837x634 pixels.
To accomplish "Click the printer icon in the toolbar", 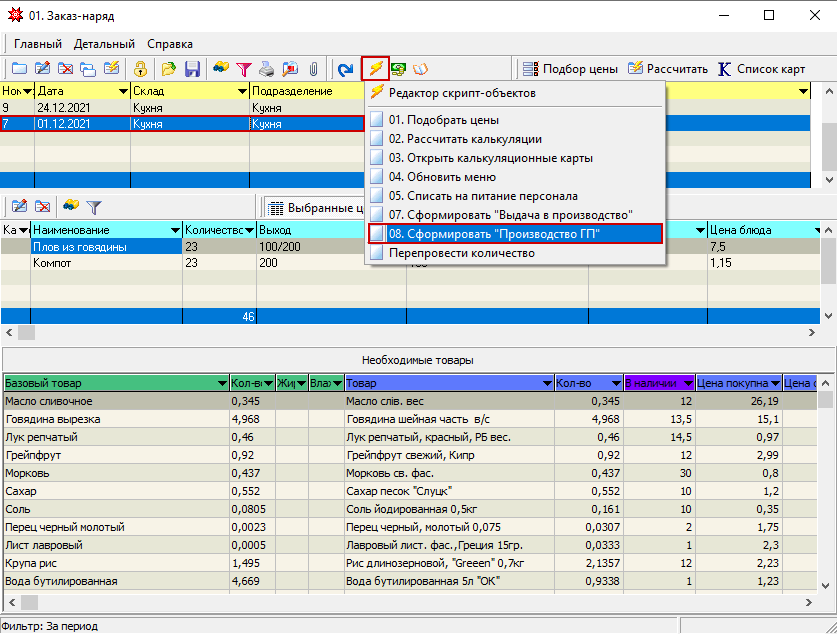I will pos(266,69).
